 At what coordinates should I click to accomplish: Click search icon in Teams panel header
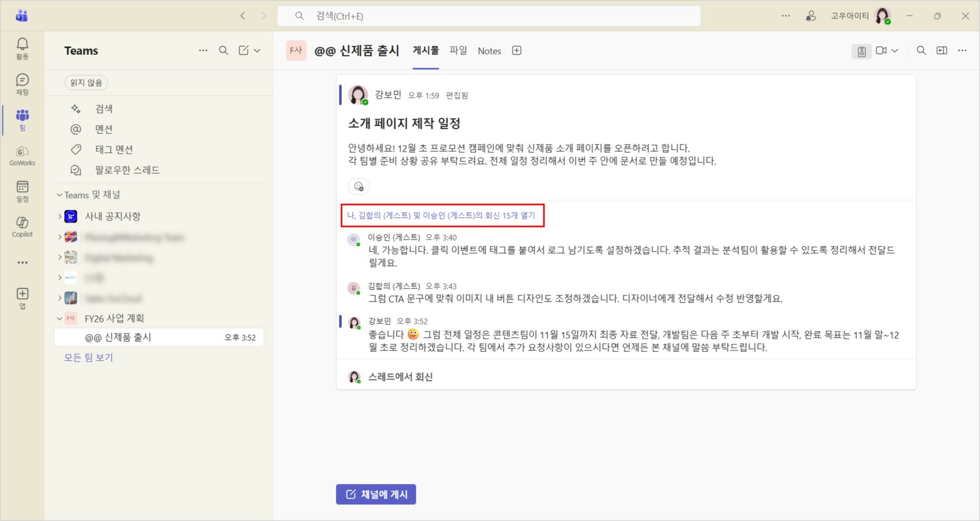[x=223, y=51]
